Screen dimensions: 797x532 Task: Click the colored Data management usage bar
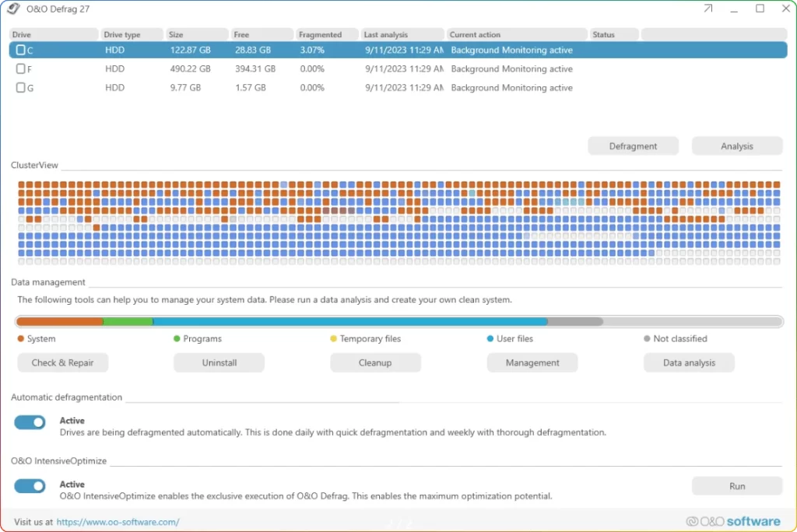[398, 320]
